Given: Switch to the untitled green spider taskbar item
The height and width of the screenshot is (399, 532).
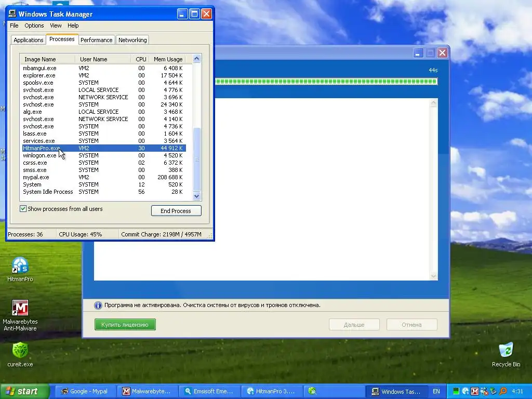Looking at the screenshot, I should coord(334,391).
